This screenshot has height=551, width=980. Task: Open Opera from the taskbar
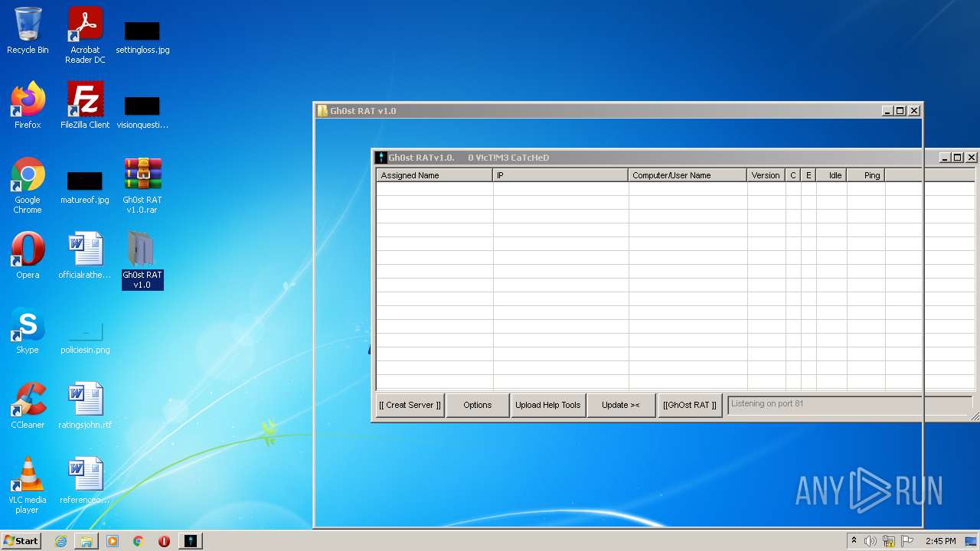(x=164, y=541)
